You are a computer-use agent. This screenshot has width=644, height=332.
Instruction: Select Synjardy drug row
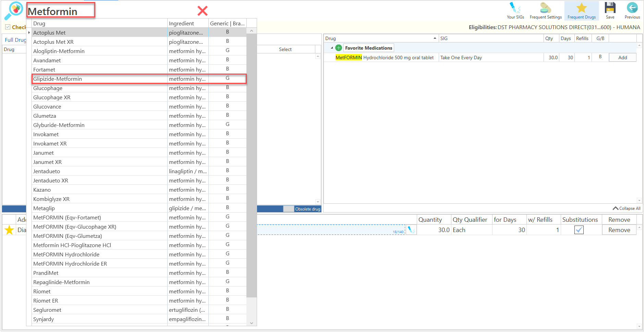point(139,319)
